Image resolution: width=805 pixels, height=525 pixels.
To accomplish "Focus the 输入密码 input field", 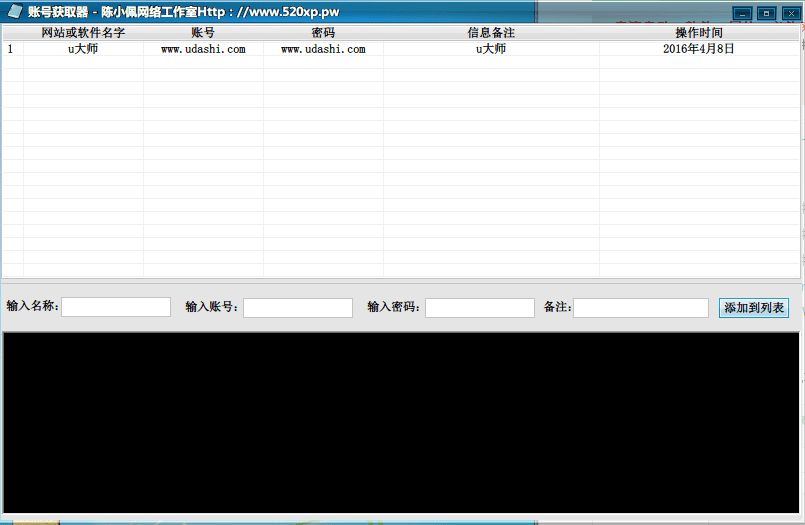I will pyautogui.click(x=480, y=307).
